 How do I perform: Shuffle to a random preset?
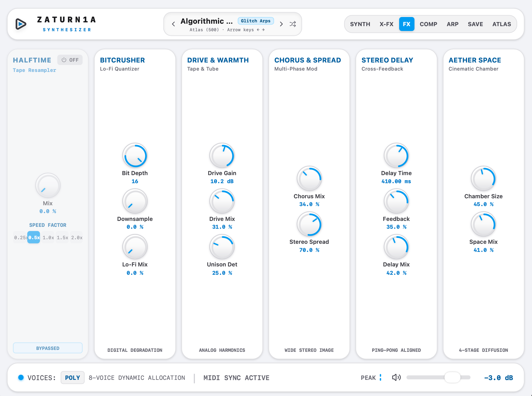click(293, 24)
